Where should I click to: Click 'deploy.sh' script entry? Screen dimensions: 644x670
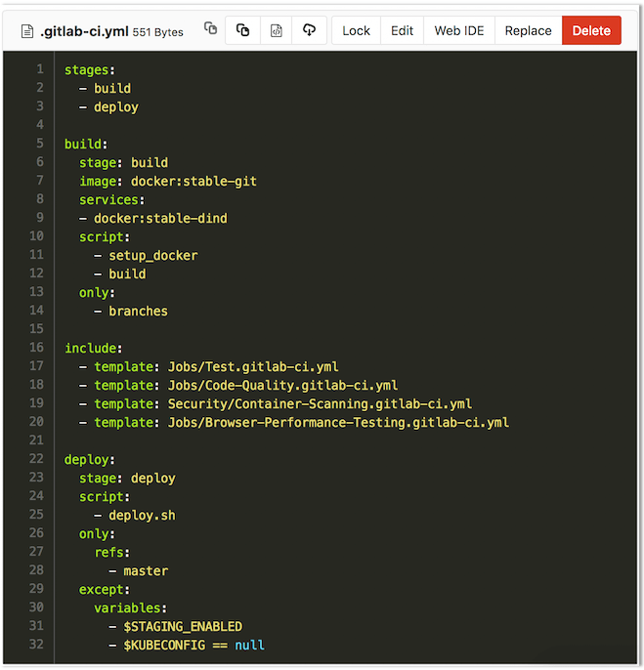142,516
